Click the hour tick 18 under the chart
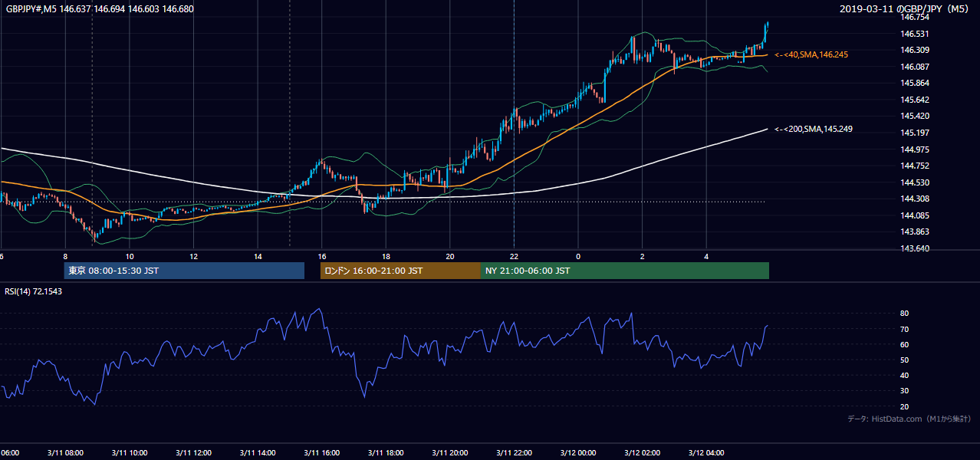980x460 pixels. (x=386, y=256)
